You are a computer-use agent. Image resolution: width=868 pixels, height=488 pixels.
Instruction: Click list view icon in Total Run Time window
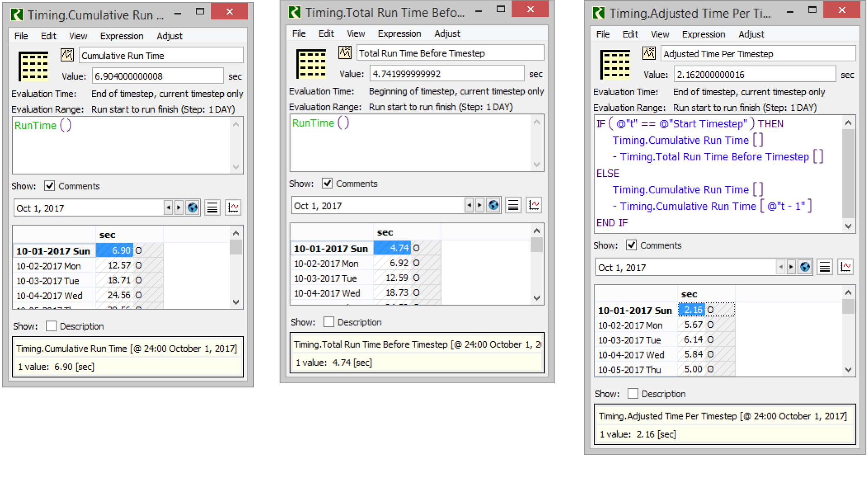point(513,205)
